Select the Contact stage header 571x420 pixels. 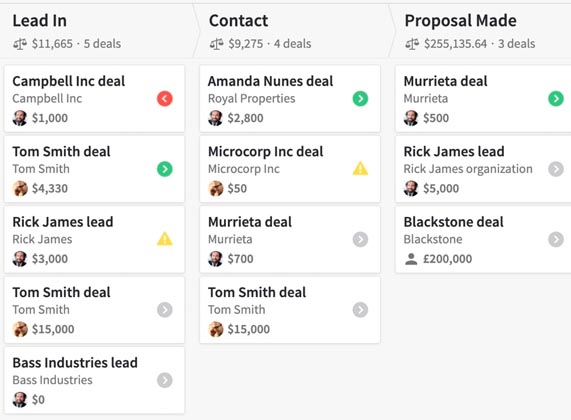tap(239, 20)
